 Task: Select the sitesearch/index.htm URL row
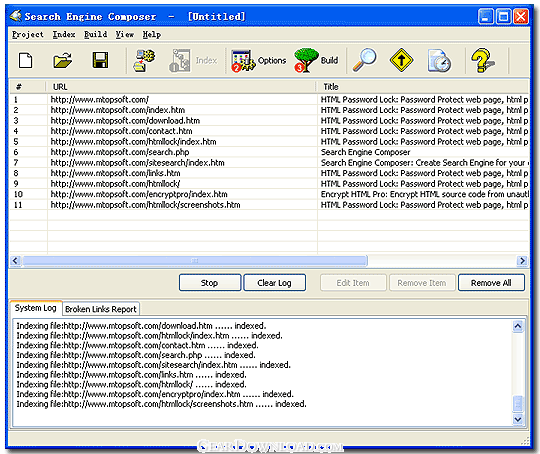269,163
